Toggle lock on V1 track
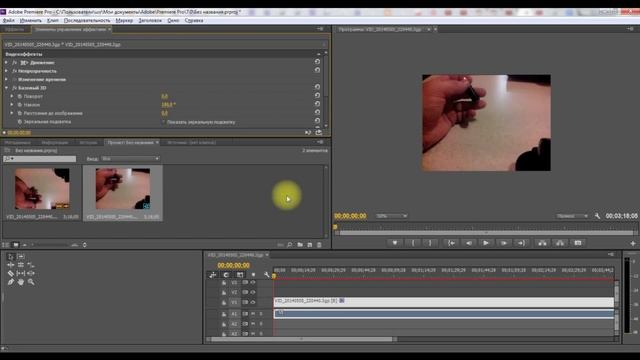Image resolution: width=640 pixels, height=360 pixels. click(x=224, y=303)
